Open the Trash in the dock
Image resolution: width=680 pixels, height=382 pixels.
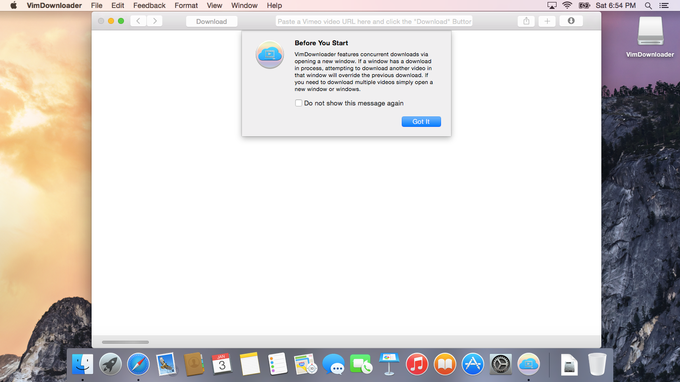[x=597, y=364]
